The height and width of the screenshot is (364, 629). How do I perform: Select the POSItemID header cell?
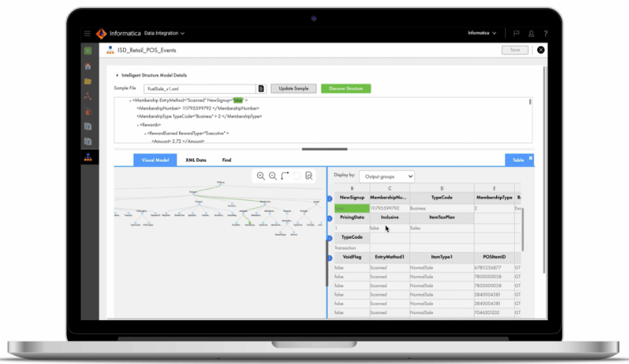pyautogui.click(x=494, y=257)
